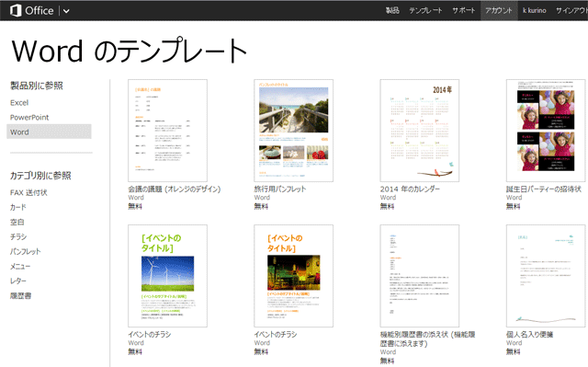
Task: Open the 旅行用パンフレット template thumbnail
Action: click(294, 131)
